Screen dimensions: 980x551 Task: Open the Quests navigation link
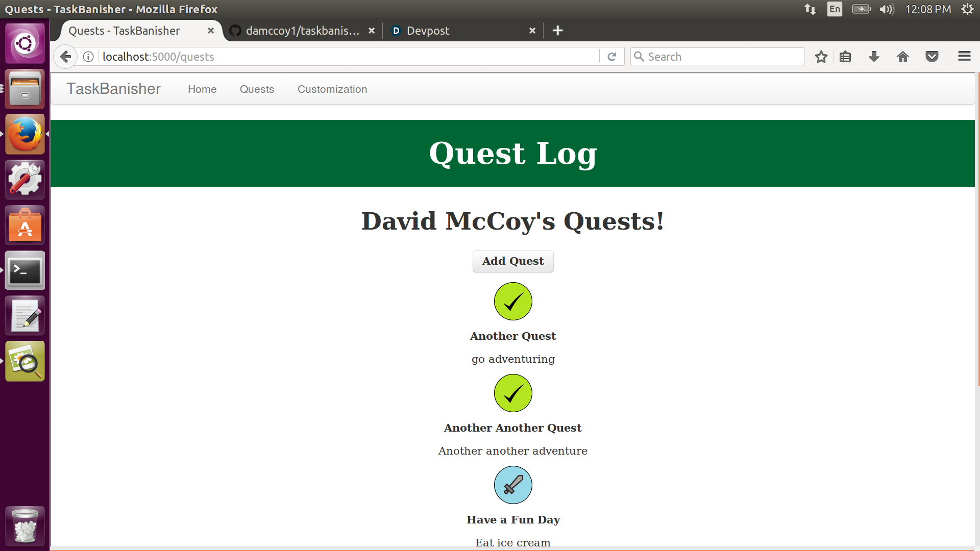pyautogui.click(x=257, y=89)
